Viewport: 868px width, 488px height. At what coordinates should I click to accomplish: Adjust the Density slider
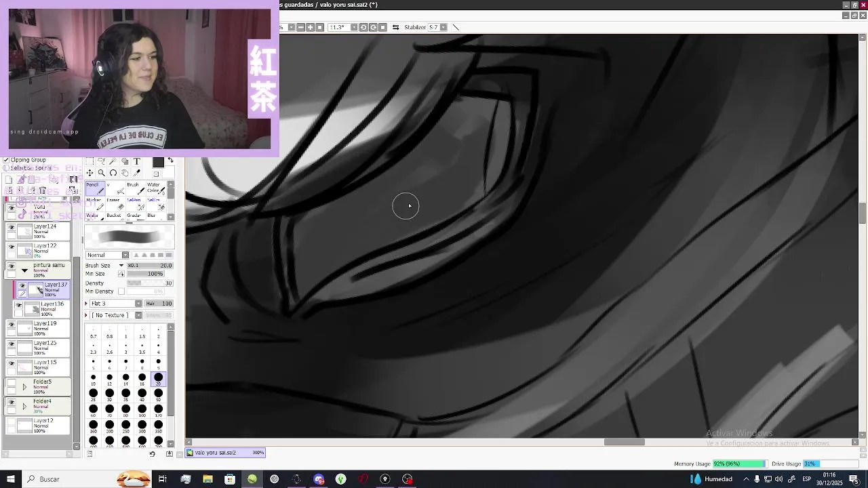pyautogui.click(x=150, y=283)
